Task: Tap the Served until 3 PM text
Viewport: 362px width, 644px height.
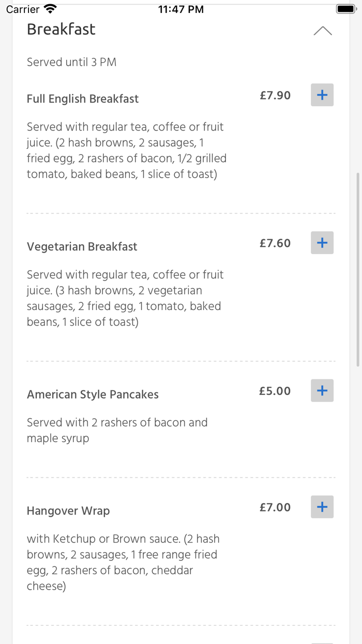Action: (71, 62)
